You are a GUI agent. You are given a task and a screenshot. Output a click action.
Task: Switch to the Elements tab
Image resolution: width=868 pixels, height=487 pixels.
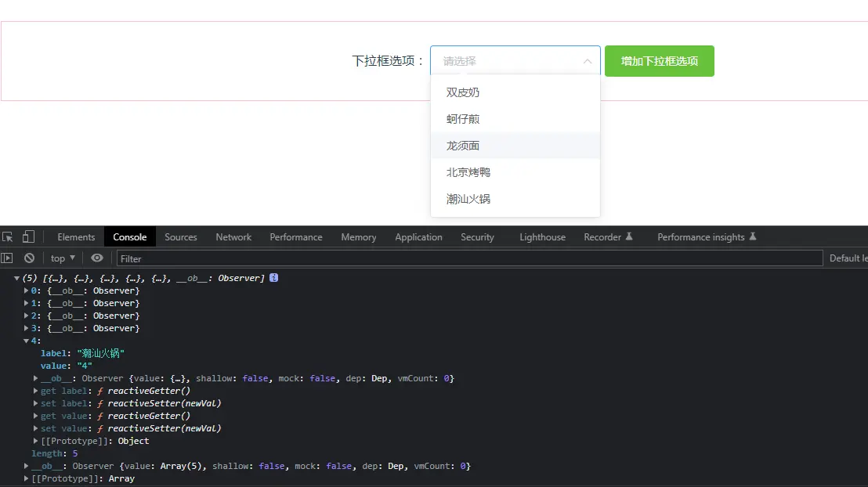click(77, 237)
